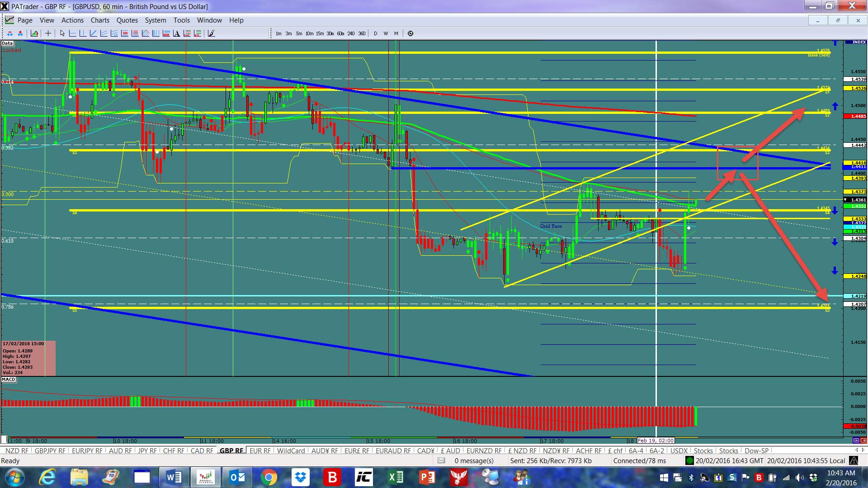
Task: Open Google Chrome from the taskbar
Action: click(269, 477)
